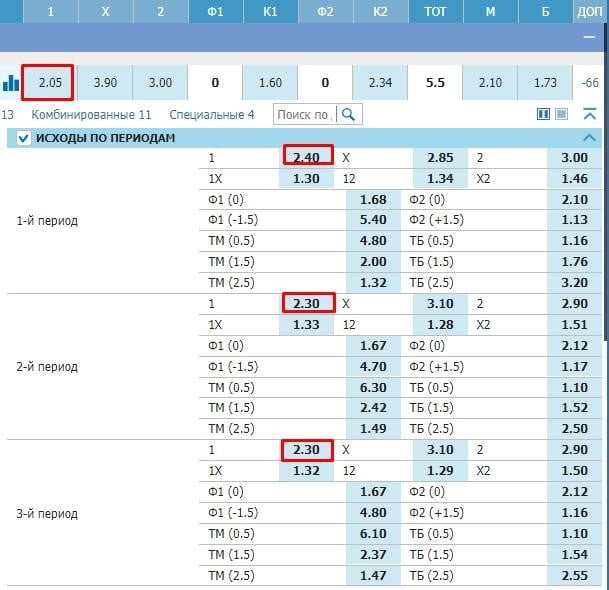Select main draw X odds 3.90
Viewport: 609px width, 590px height.
pyautogui.click(x=105, y=83)
